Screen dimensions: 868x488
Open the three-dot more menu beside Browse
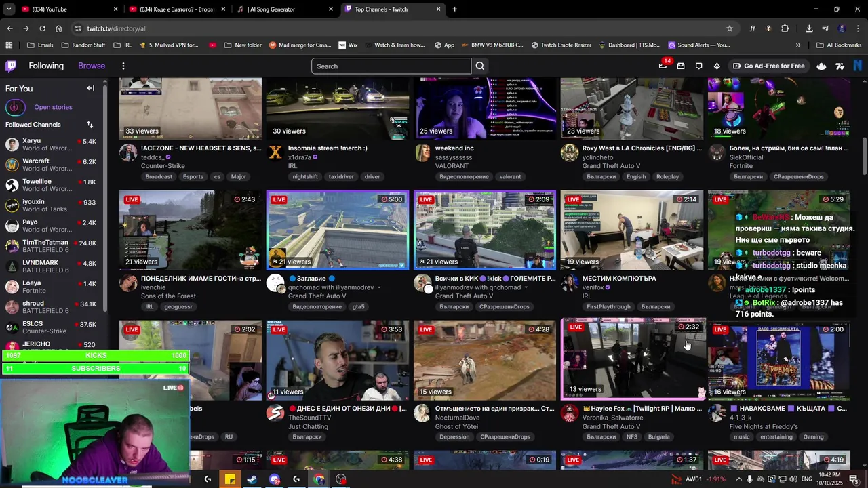[123, 66]
